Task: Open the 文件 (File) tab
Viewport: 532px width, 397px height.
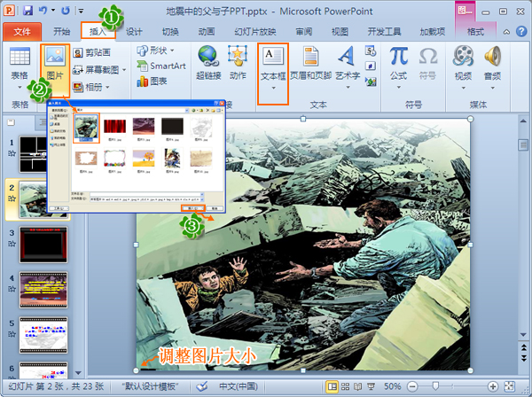Action: (x=22, y=32)
